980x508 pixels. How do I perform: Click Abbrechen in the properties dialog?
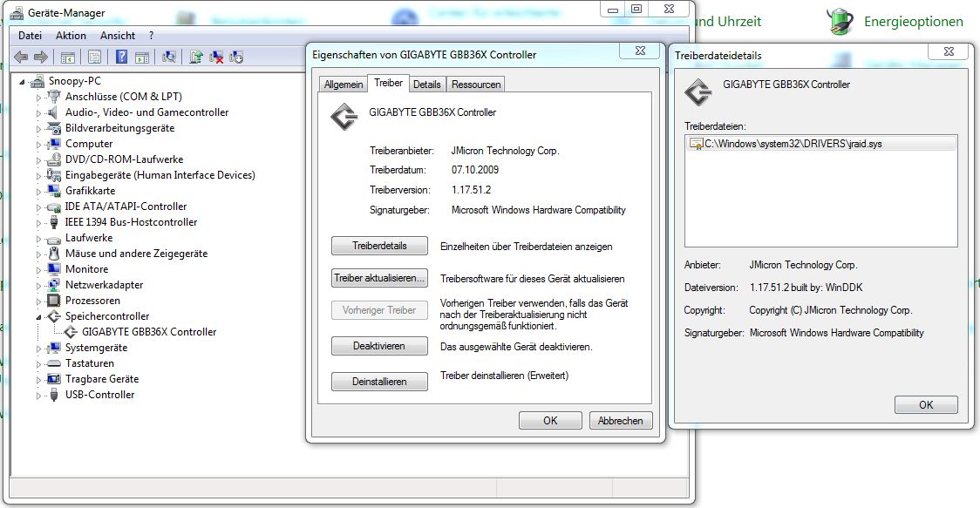[621, 421]
